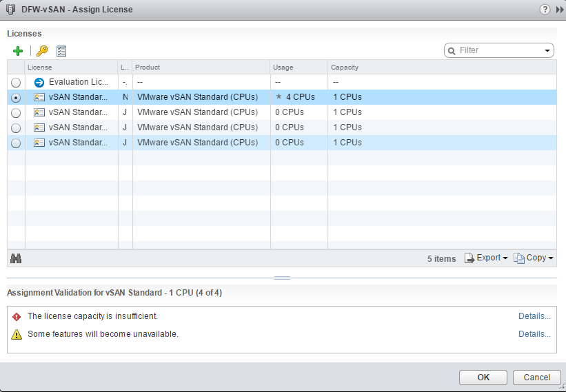Image resolution: width=566 pixels, height=392 pixels.
Task: Cancel the Assign License dialog
Action: pos(537,378)
